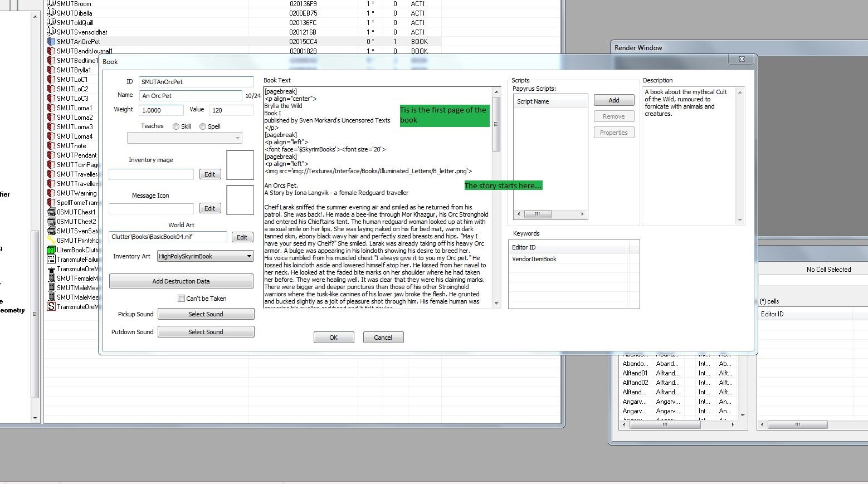Click the Script Name column header

coord(550,101)
